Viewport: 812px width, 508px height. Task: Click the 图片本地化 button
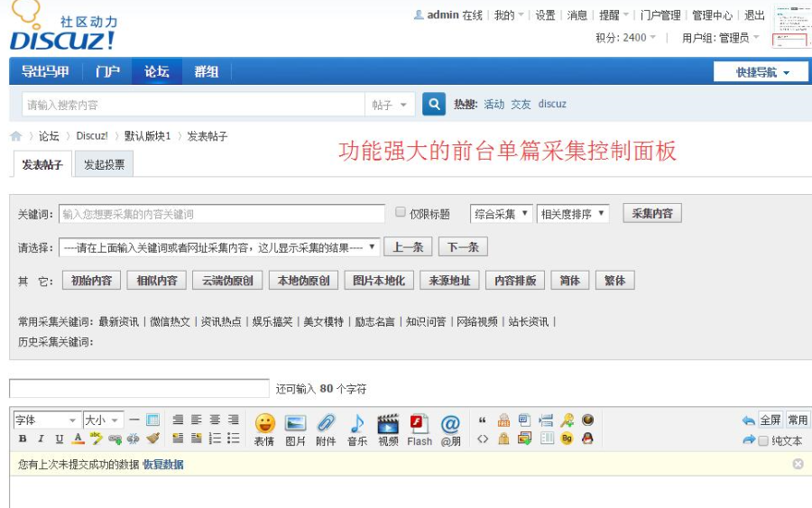[379, 280]
